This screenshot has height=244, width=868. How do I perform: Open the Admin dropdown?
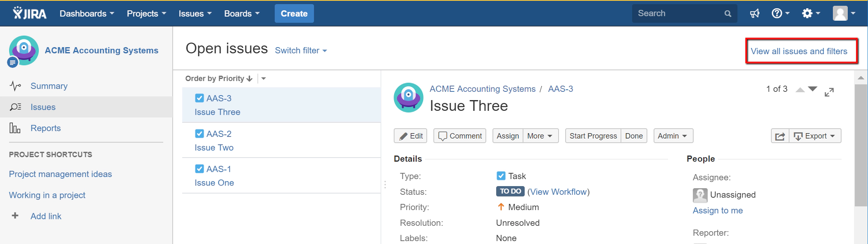(673, 136)
